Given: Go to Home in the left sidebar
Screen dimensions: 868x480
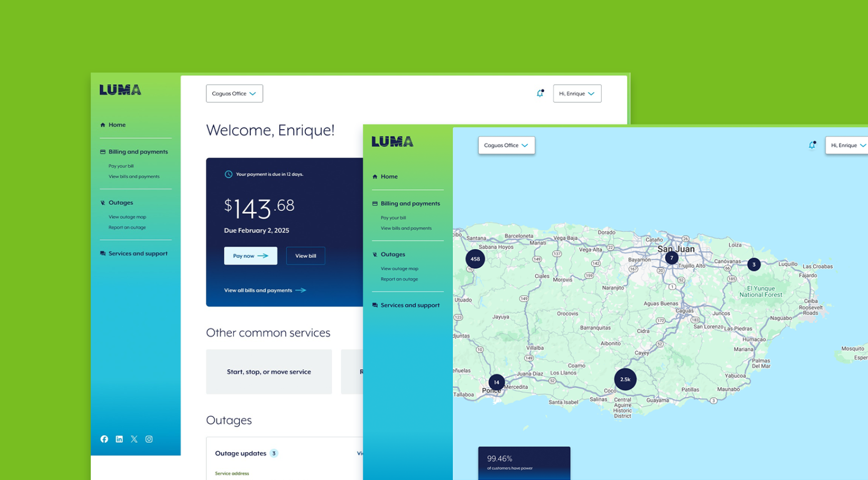Looking at the screenshot, I should (x=117, y=125).
